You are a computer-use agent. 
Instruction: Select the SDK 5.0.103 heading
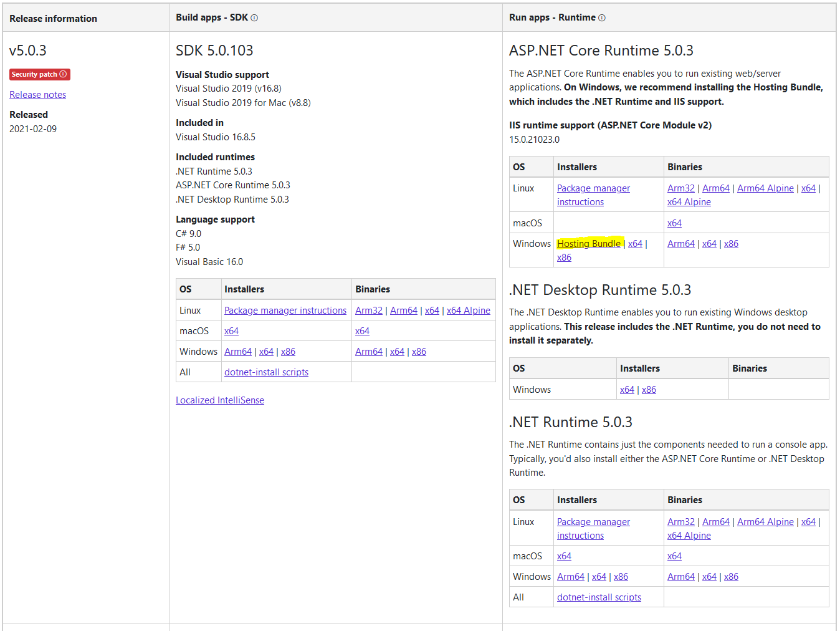[x=214, y=51]
